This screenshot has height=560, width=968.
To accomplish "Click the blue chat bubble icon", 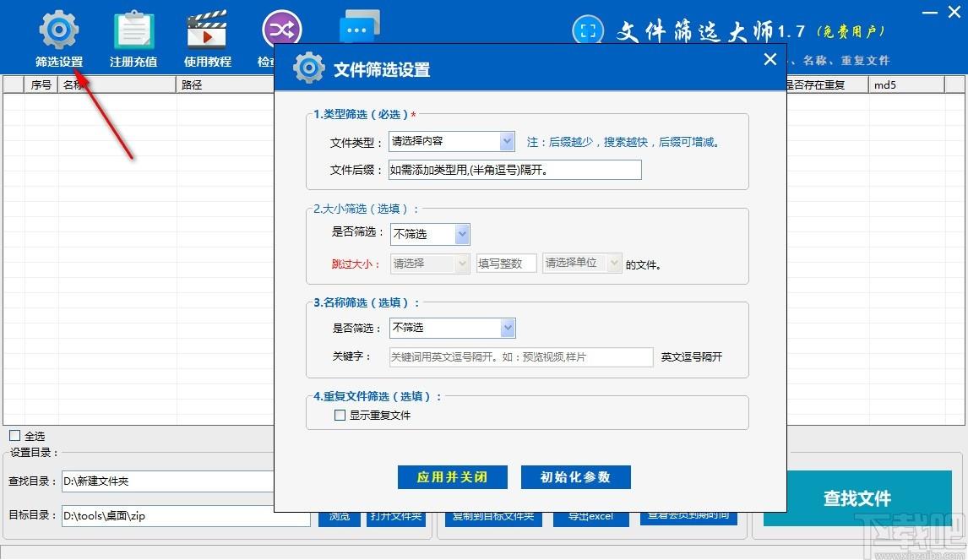I will [x=359, y=26].
